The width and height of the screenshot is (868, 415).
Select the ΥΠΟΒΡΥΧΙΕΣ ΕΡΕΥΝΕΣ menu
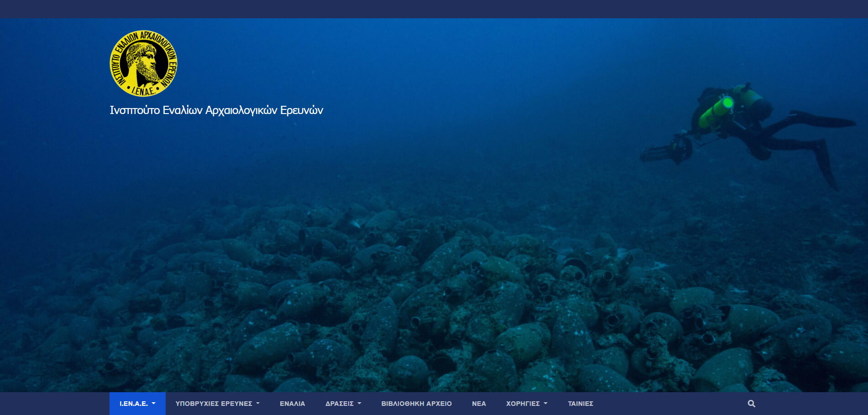214,404
